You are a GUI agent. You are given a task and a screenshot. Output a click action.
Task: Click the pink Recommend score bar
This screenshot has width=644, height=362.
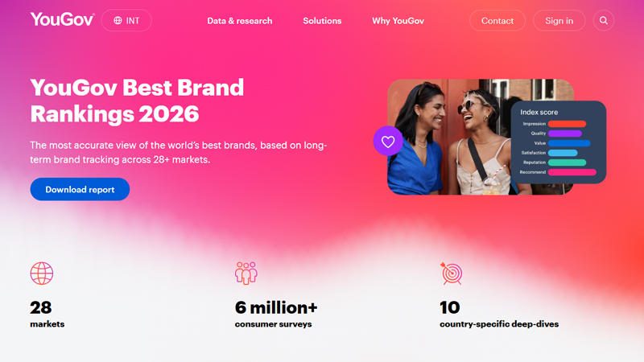(572, 172)
